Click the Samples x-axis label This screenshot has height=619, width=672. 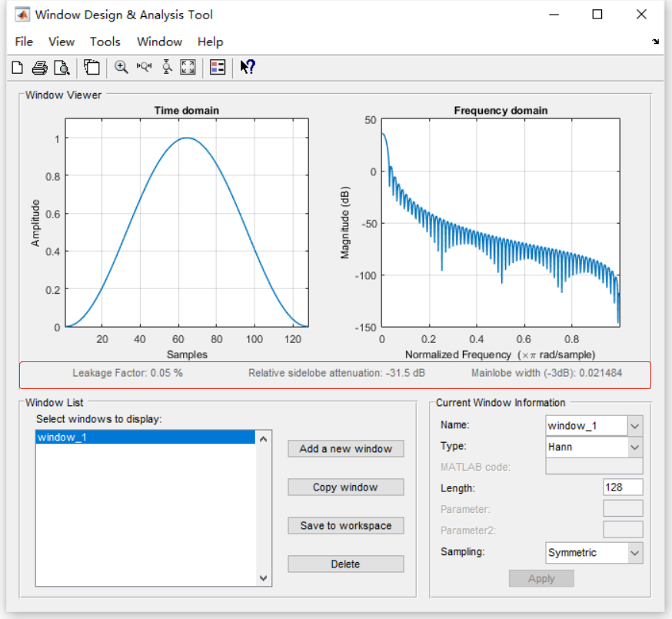click(x=187, y=354)
